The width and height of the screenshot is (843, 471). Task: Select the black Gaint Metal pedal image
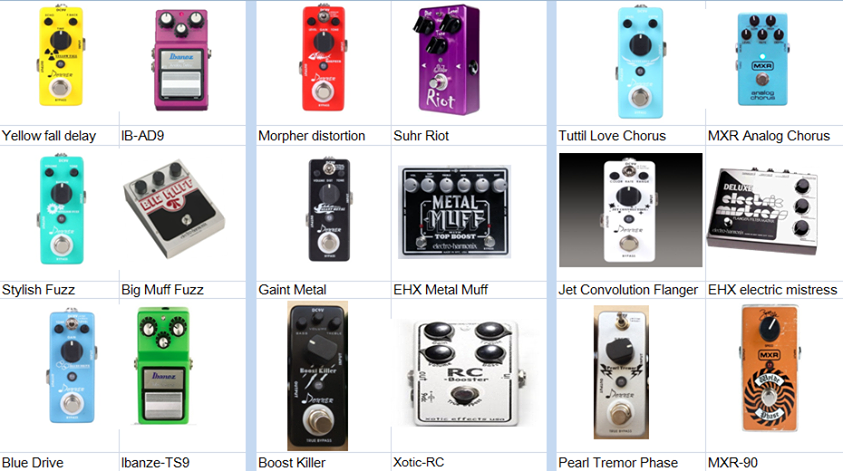coord(329,210)
